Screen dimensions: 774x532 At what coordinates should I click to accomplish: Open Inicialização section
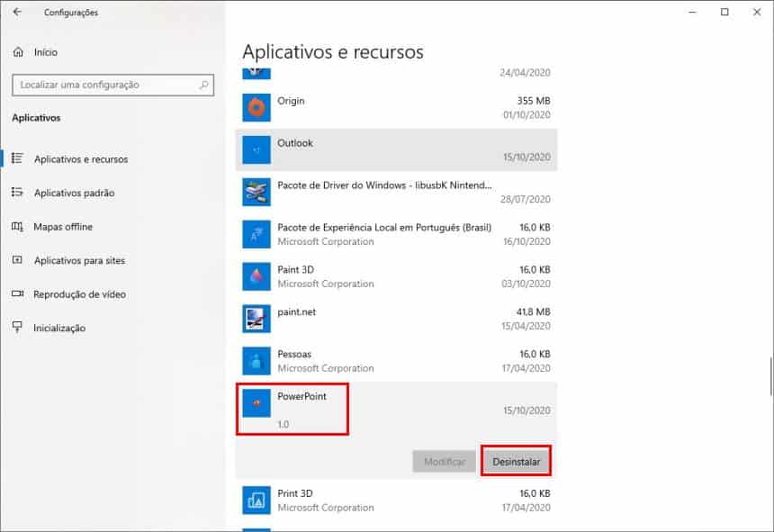59,329
